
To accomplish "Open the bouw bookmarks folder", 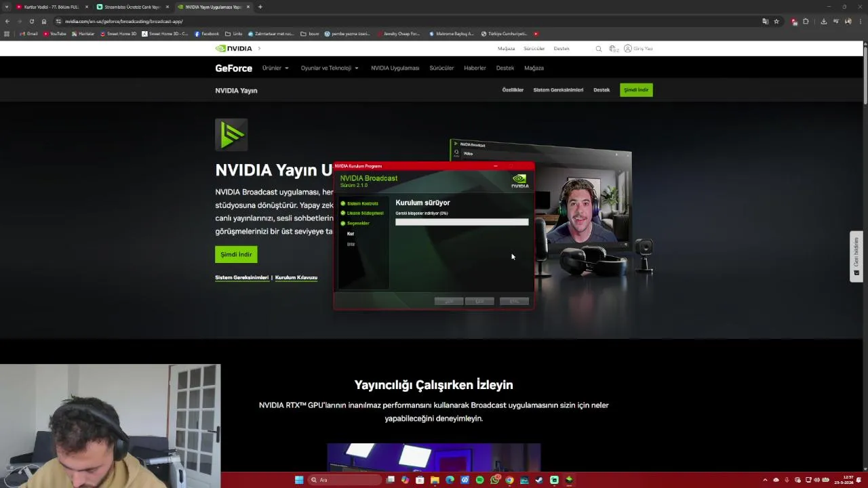I will pos(310,33).
